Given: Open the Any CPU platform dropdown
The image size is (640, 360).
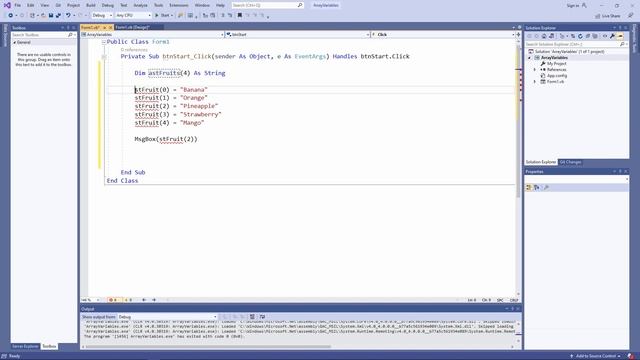Looking at the screenshot, I should (x=133, y=15).
